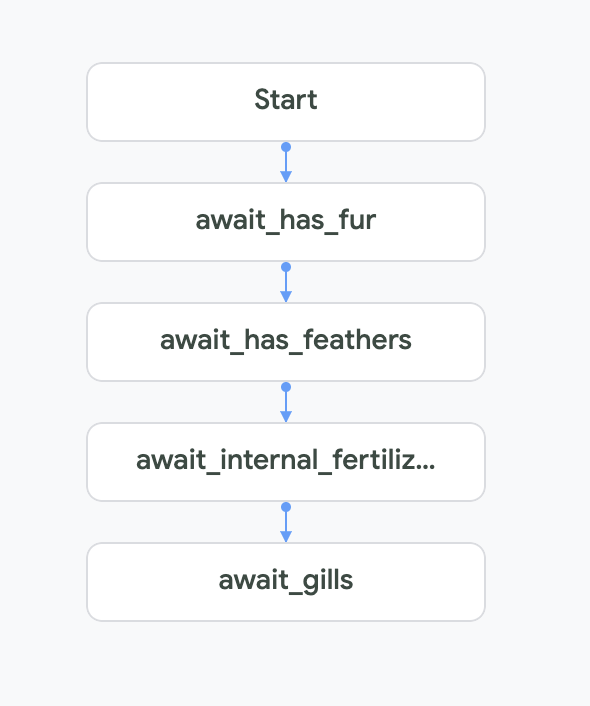Open the await_internal_fertiliz… node
This screenshot has width=590, height=706.
click(x=286, y=462)
